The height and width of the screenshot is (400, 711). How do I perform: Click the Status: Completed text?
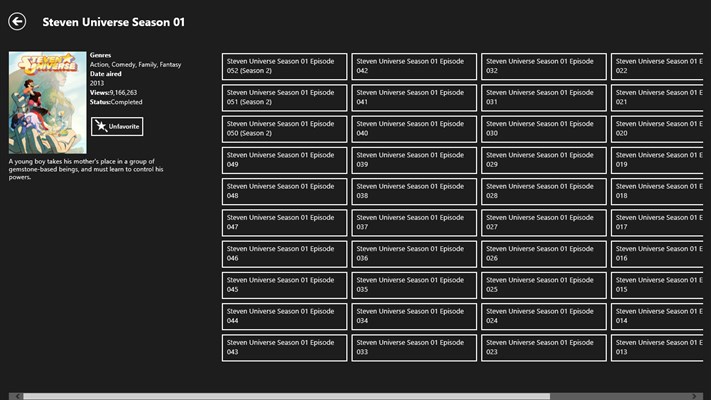point(116,102)
